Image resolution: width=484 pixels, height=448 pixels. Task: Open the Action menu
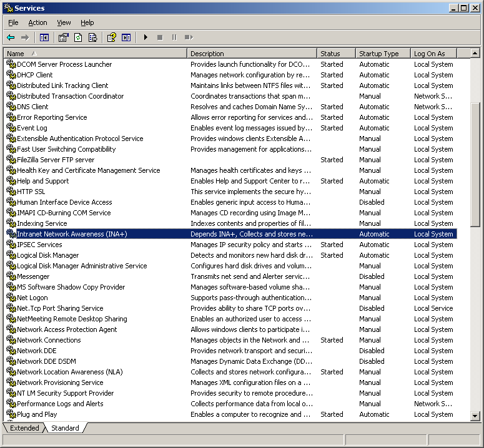[37, 22]
